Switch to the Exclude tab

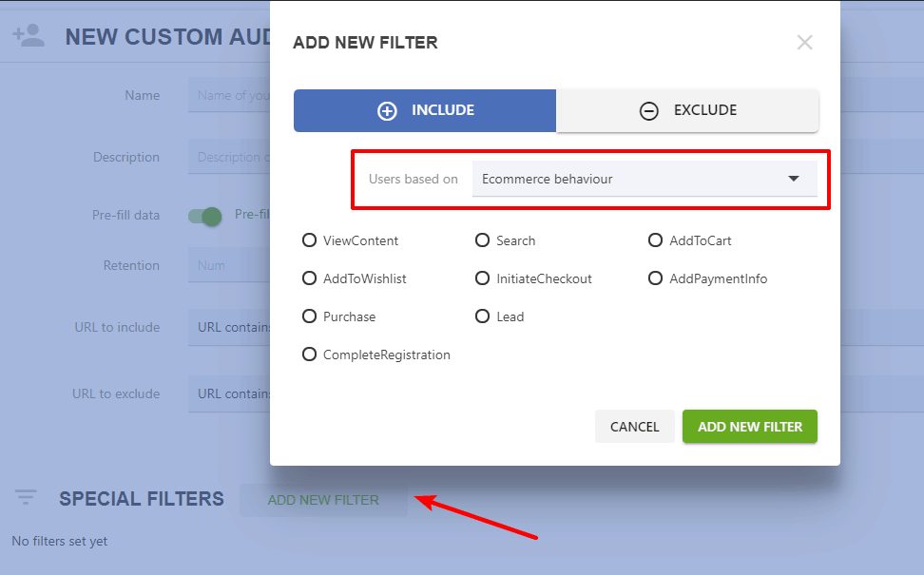click(x=687, y=111)
